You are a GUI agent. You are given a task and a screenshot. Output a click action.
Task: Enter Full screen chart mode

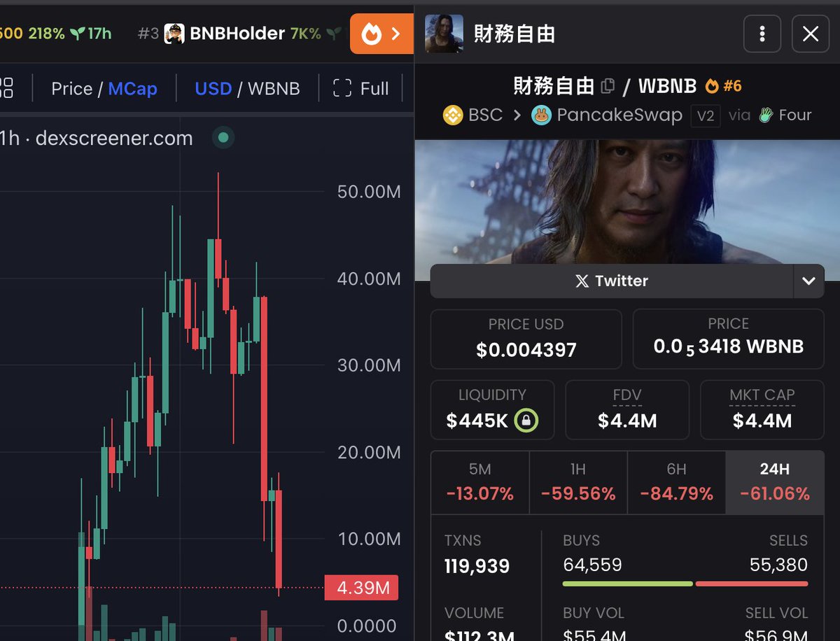pos(361,89)
